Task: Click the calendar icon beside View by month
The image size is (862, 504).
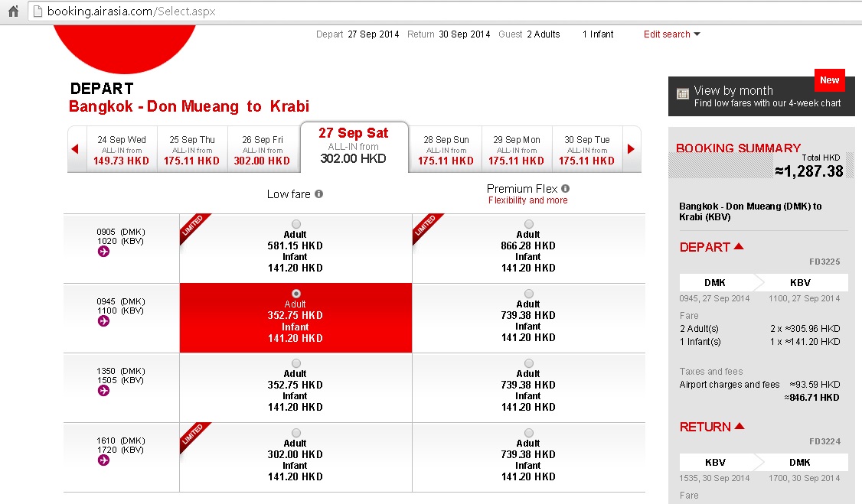Action: click(x=683, y=94)
